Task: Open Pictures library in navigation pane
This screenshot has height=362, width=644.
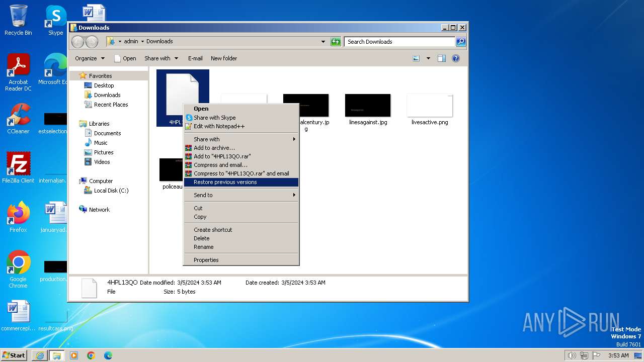Action: [104, 152]
